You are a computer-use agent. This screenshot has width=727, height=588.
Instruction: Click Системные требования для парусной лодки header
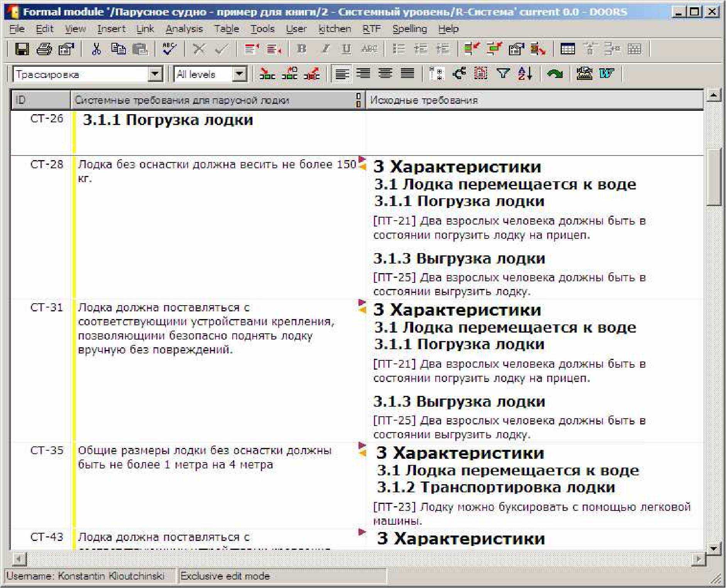[218, 100]
